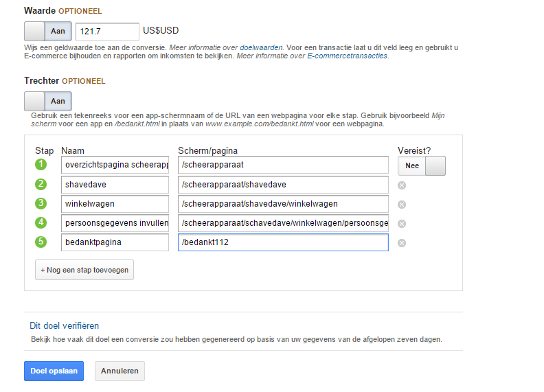The width and height of the screenshot is (544, 392).
Task: Delete step 5 bedanktpagina row
Action: (x=402, y=242)
